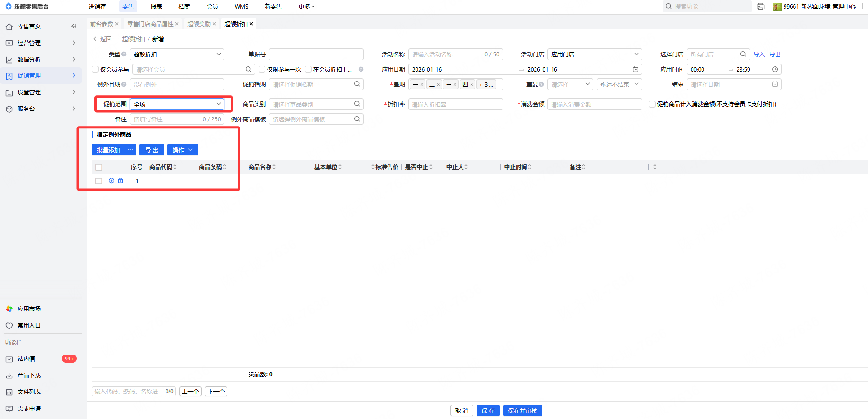This screenshot has width=868, height=419.
Task: Click the 折扣率 input field
Action: click(x=455, y=104)
